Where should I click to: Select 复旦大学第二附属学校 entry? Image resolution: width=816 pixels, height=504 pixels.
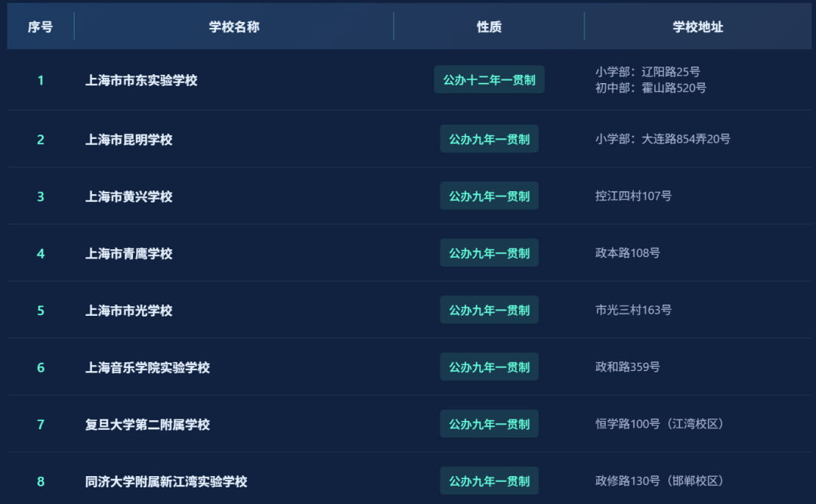(147, 425)
